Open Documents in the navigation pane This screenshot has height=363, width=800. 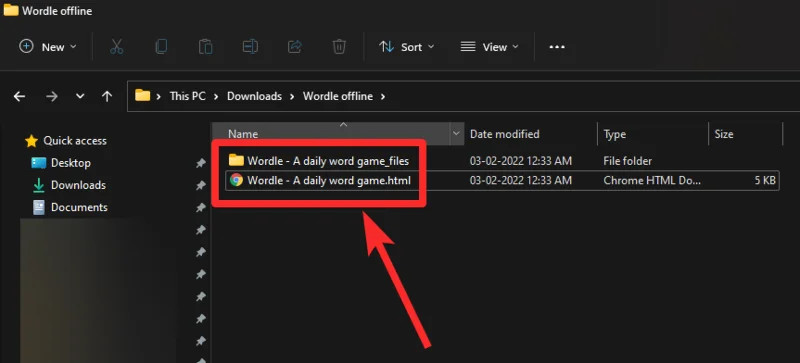click(79, 207)
